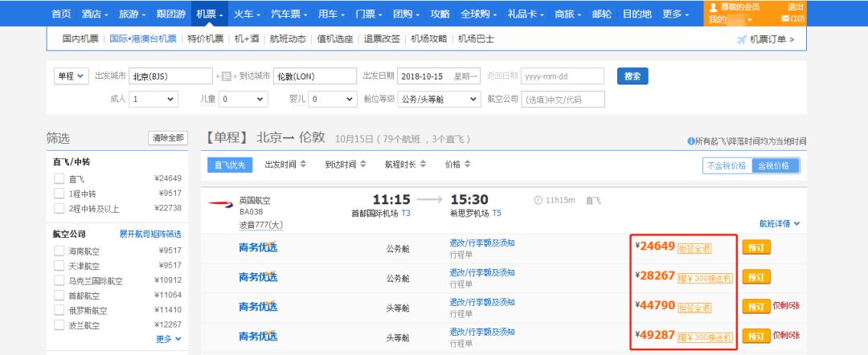Click the info icon before 所有起飞/降落时间

point(690,141)
